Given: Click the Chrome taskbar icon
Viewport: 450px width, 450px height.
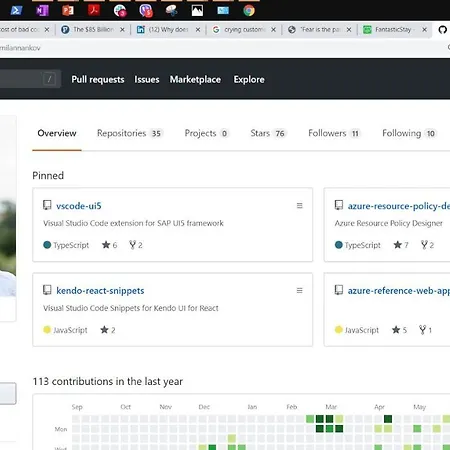Looking at the screenshot, I should [x=249, y=11].
